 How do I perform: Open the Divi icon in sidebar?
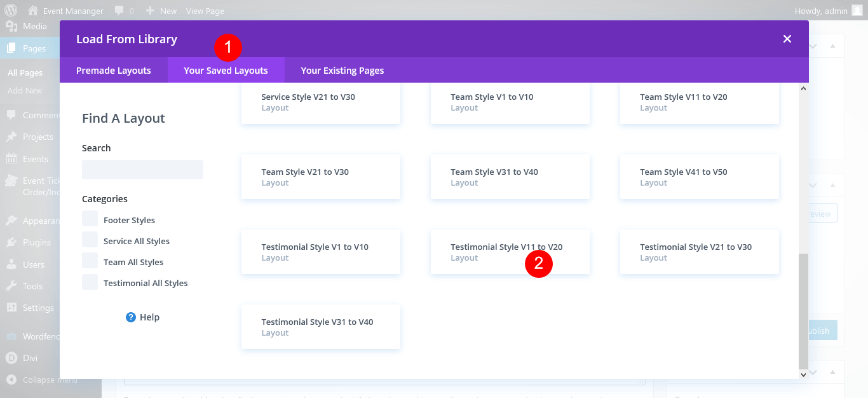(11, 358)
